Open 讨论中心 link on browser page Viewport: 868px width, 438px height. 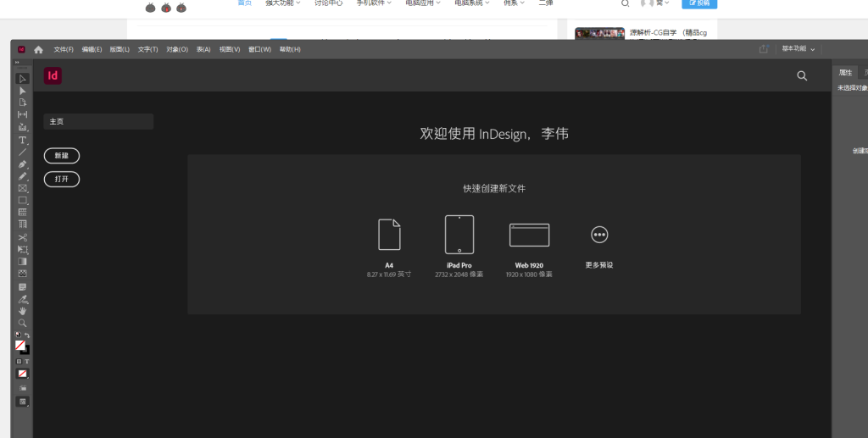click(328, 3)
